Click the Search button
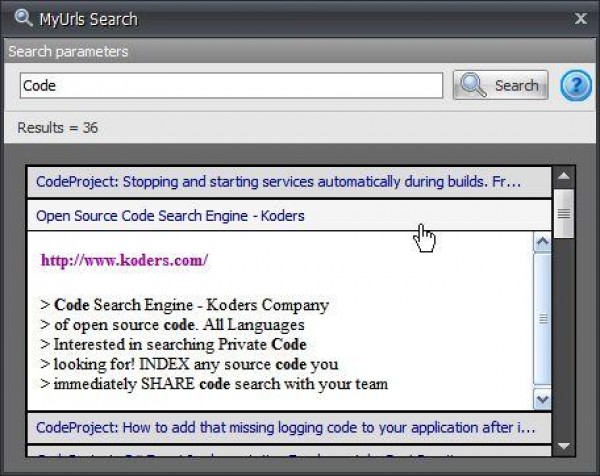Screen dimensions: 600x476 click(x=501, y=85)
